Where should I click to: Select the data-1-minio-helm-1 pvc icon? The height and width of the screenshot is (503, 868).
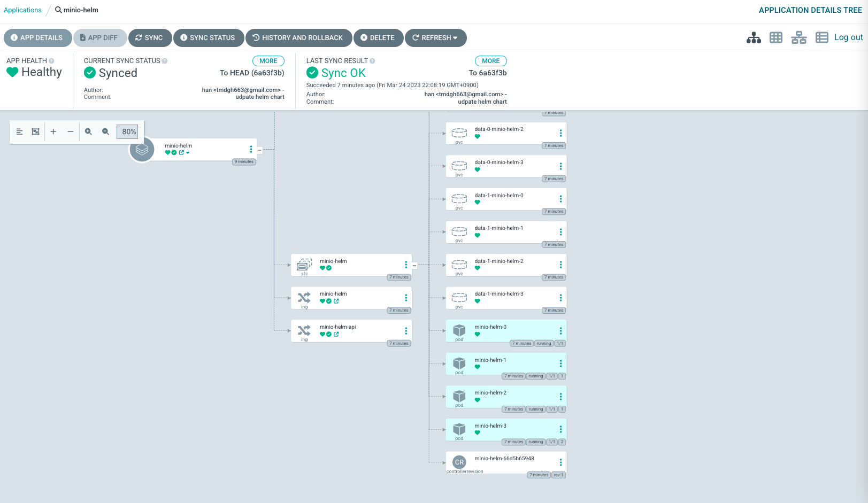(459, 231)
